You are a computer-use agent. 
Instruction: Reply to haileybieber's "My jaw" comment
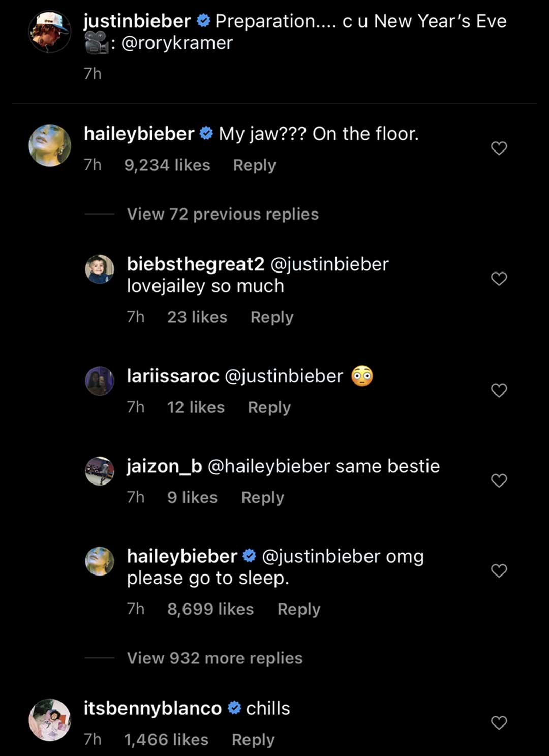pyautogui.click(x=254, y=165)
